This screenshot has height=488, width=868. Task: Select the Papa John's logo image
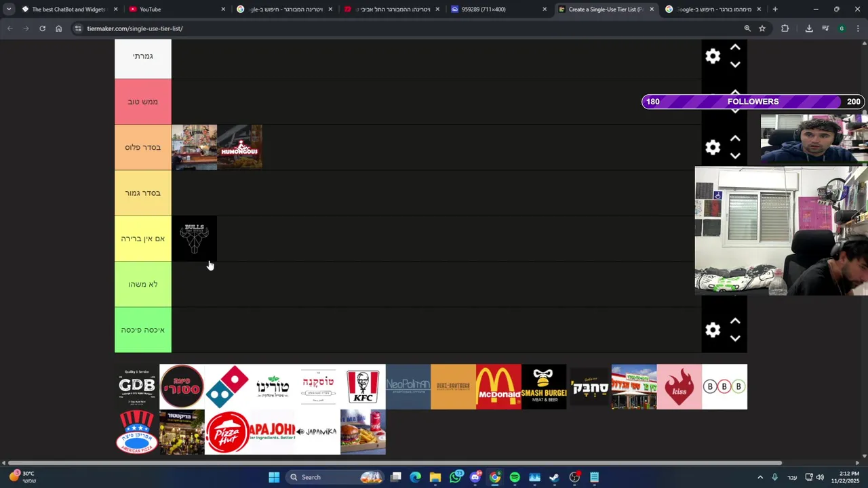(x=273, y=432)
